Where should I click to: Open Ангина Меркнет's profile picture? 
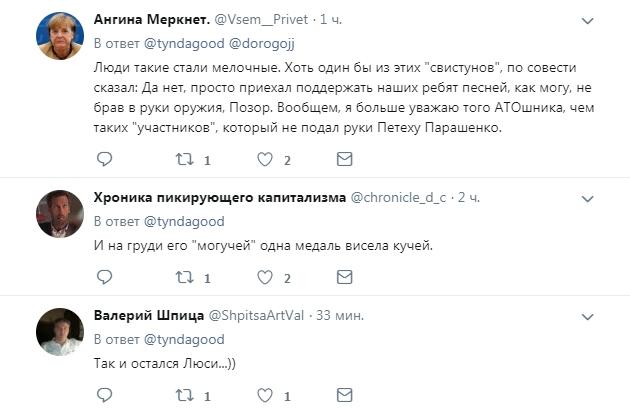tap(59, 36)
